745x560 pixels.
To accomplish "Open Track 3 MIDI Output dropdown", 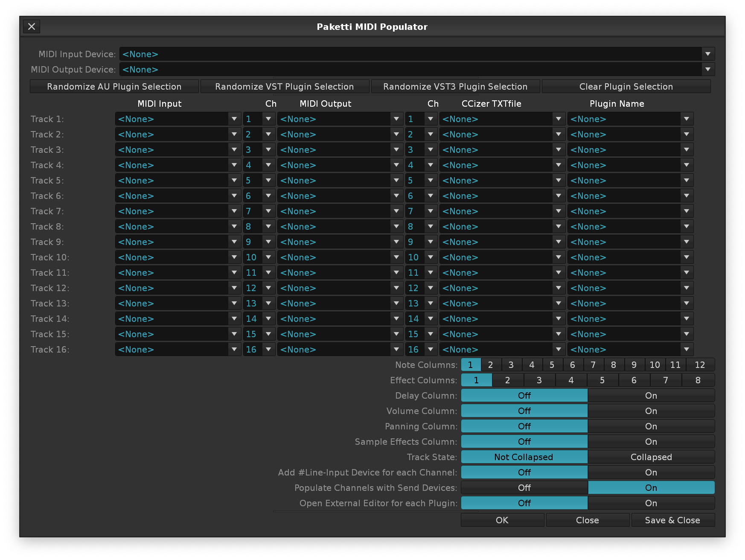I will coord(340,150).
